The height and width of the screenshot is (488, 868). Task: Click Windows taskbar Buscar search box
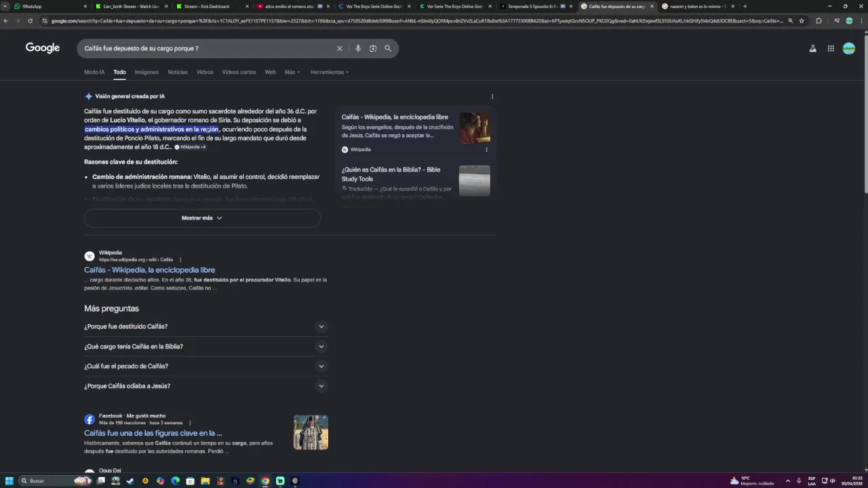(x=54, y=481)
